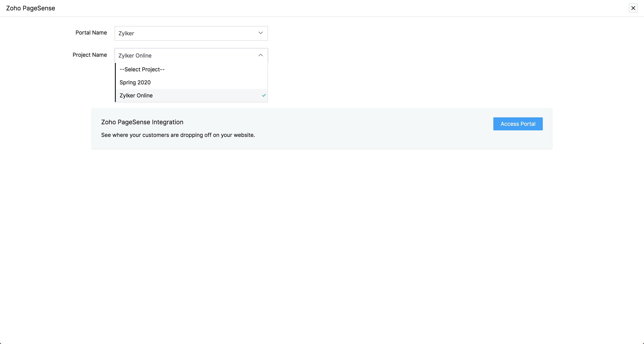Select Spring 2020 from project list
The height and width of the screenshot is (344, 644).
[x=135, y=82]
